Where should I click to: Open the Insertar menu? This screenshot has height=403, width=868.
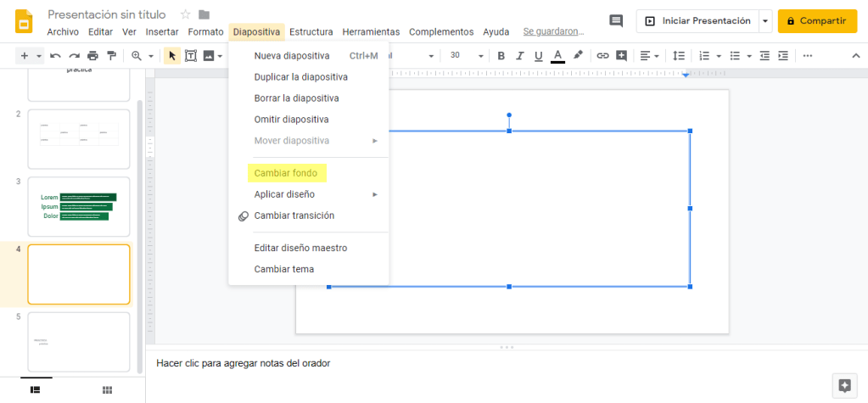(x=162, y=32)
